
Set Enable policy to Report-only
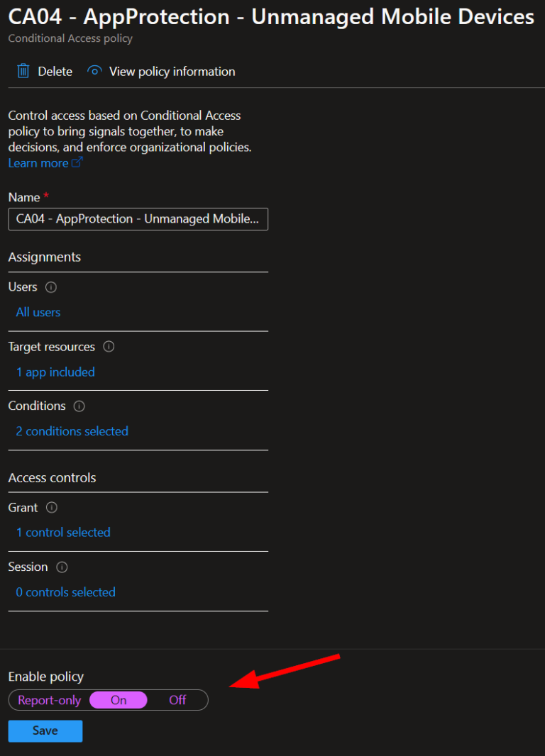point(48,700)
